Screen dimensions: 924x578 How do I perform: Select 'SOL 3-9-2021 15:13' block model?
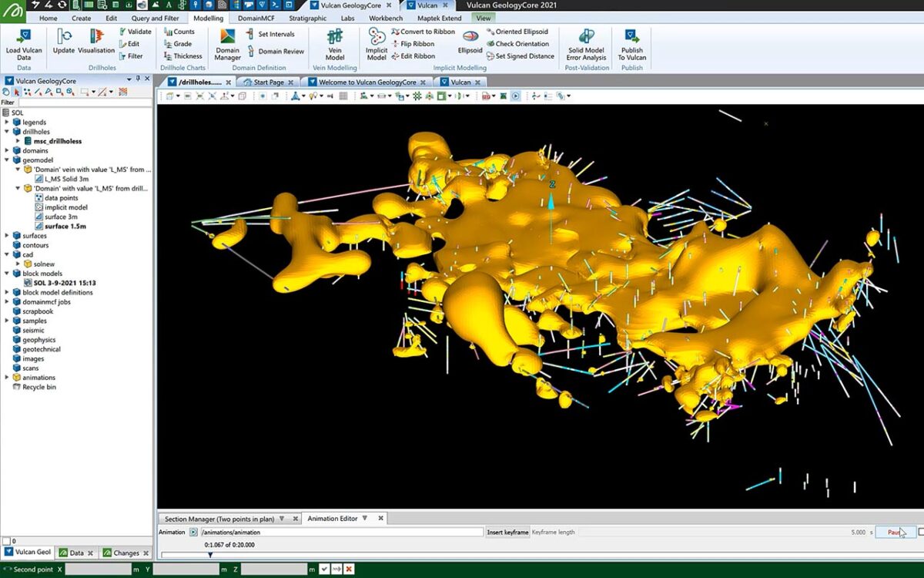click(65, 283)
